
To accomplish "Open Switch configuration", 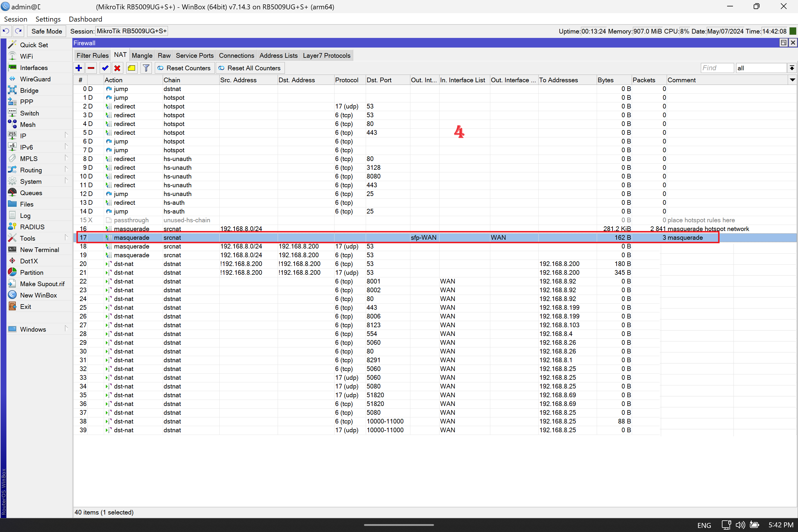I will (x=29, y=113).
